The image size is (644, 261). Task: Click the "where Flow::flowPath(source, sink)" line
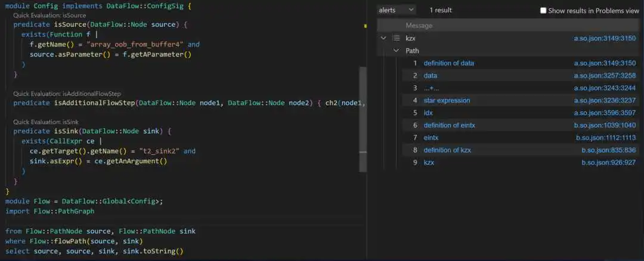coord(74,241)
